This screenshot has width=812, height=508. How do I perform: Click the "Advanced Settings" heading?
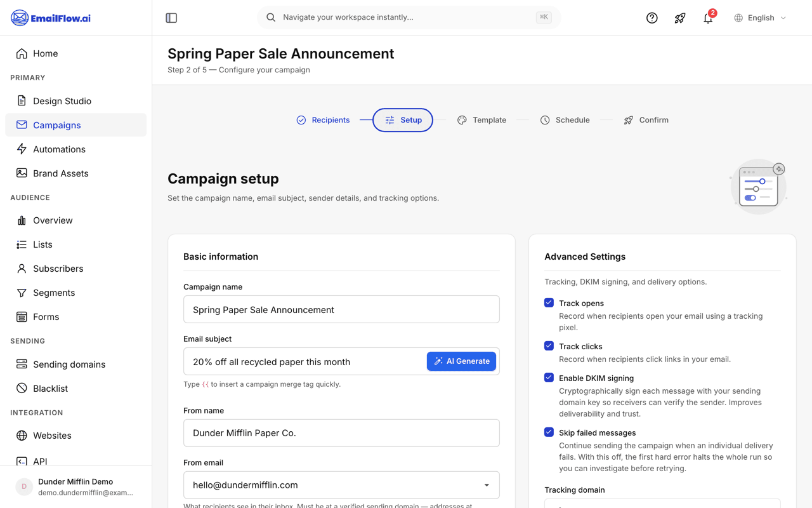(x=585, y=257)
